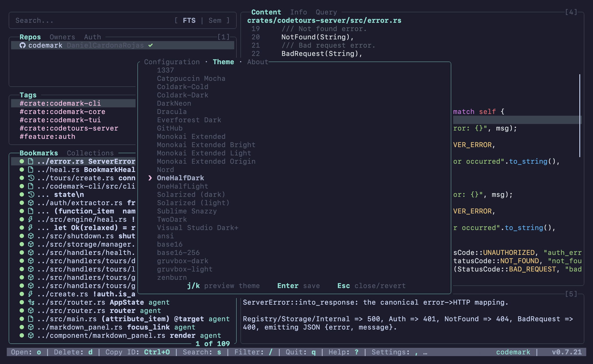Click the j/k preview theme hint
The image size is (593, 364).
pos(223,286)
